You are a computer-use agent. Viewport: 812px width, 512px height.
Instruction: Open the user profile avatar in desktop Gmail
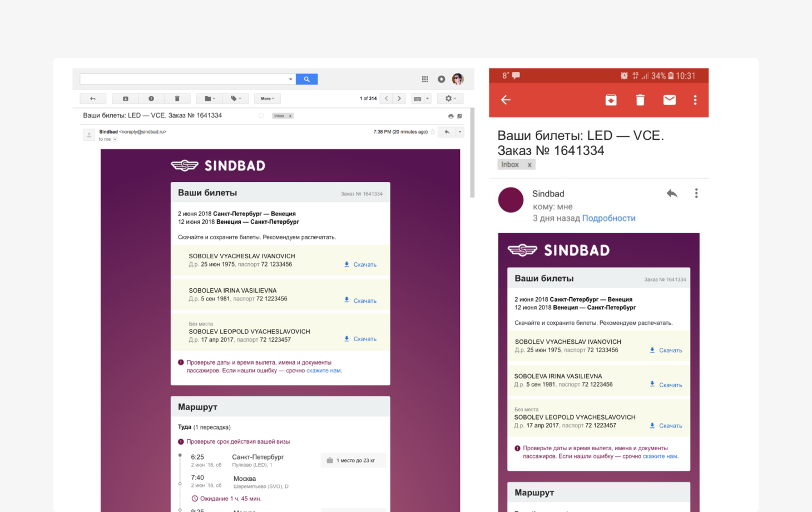458,79
